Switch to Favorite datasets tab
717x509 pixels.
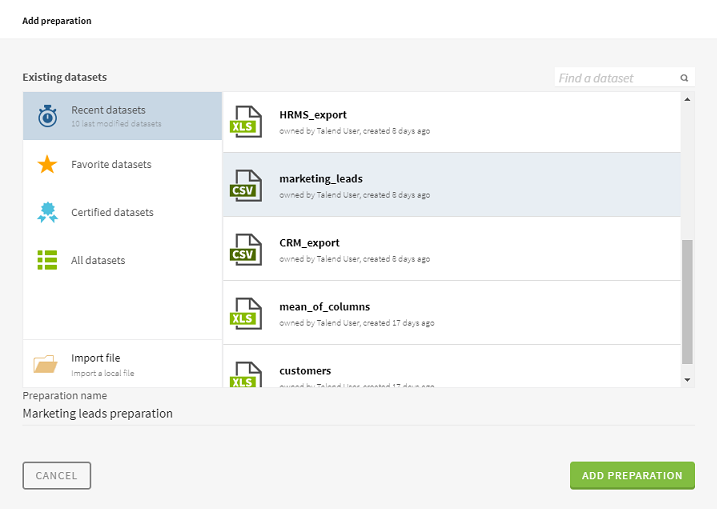point(111,164)
